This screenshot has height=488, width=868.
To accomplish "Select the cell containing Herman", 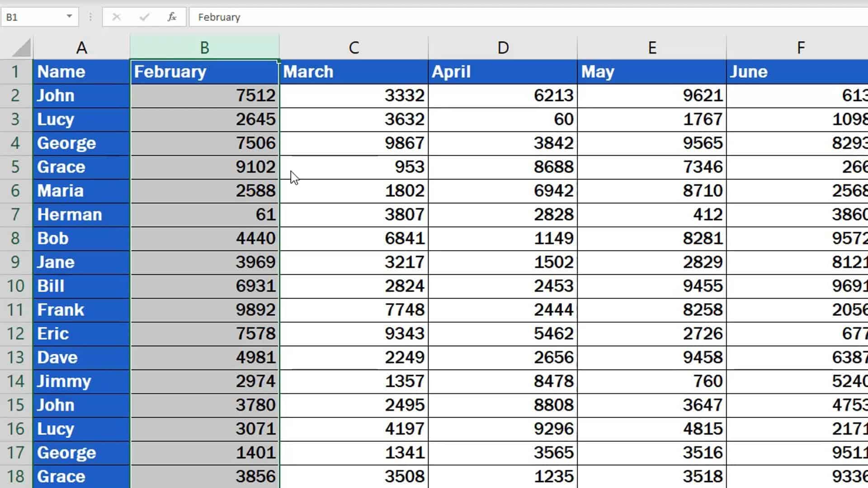I will (80, 215).
